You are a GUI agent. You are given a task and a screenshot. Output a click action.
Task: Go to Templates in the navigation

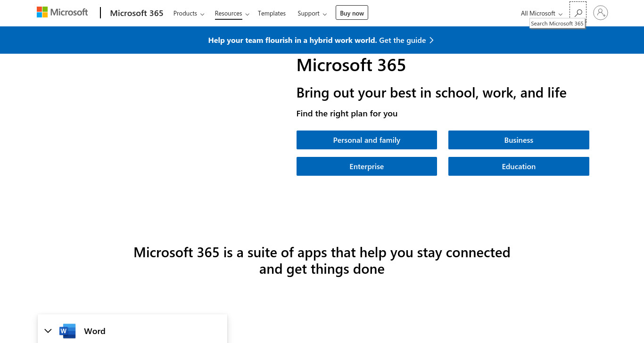point(272,13)
